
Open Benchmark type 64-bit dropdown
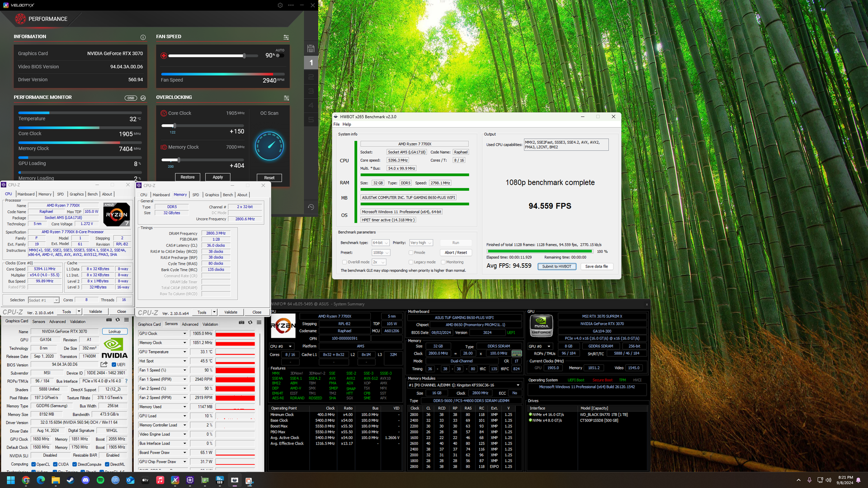coord(380,243)
